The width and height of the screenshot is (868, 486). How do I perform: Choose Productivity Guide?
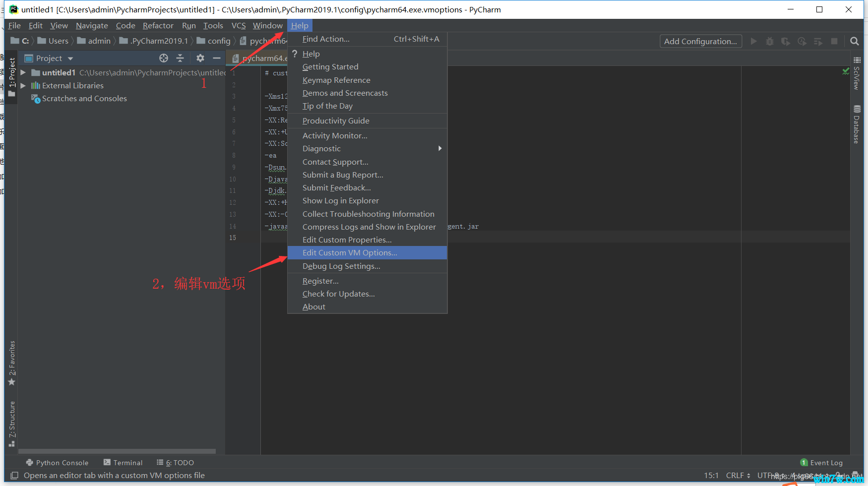tap(367, 121)
